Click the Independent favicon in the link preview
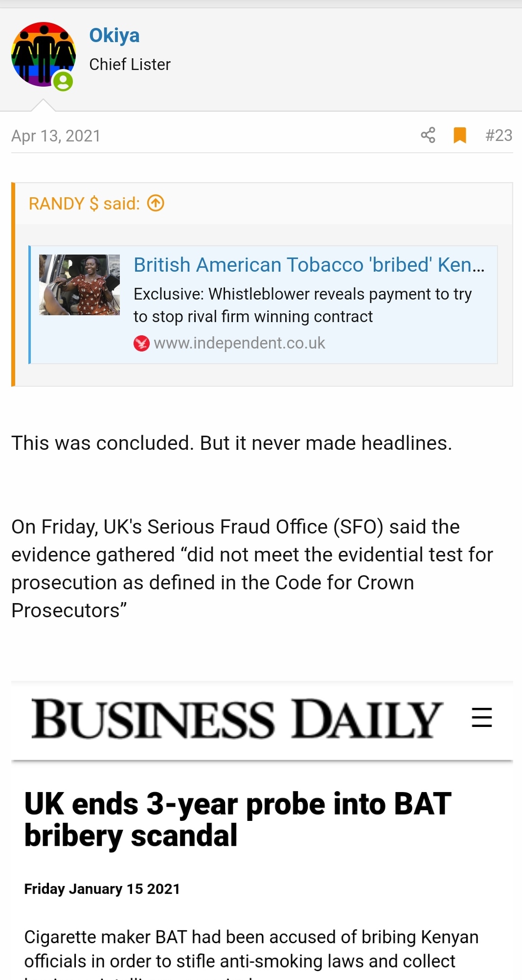 (141, 343)
